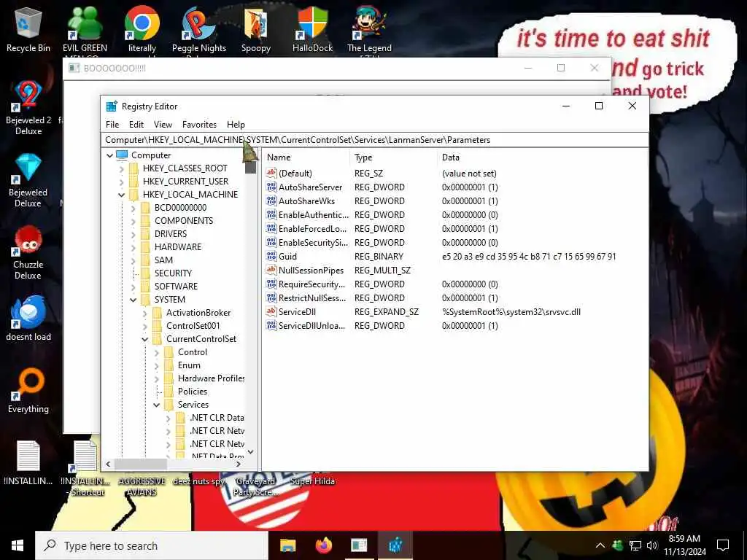Sort values by Data column header
This screenshot has width=747, height=560.
(542, 157)
